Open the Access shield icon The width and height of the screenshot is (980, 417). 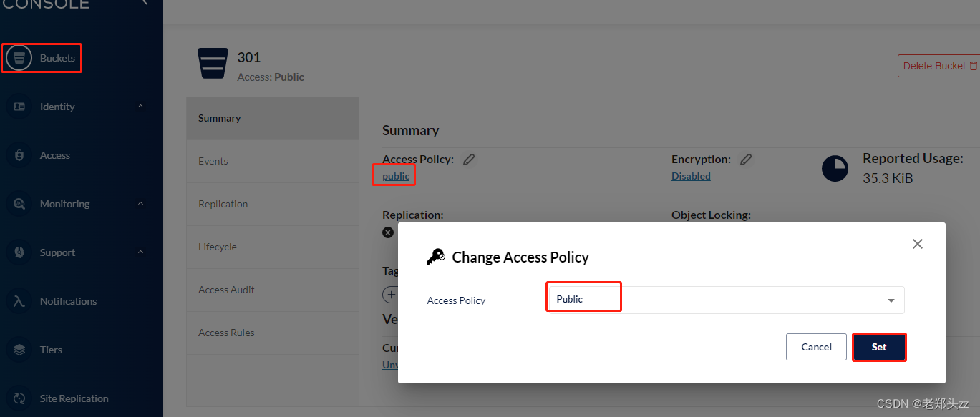(19, 155)
